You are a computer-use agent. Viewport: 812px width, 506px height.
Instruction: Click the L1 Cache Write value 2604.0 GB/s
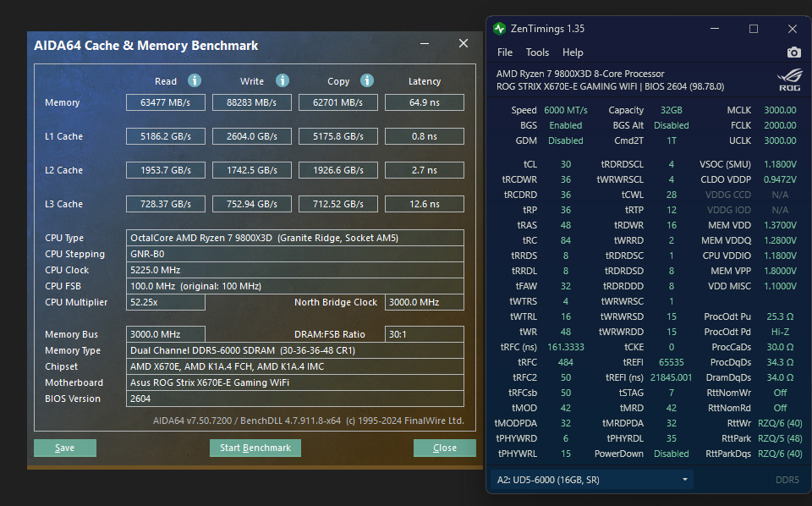[x=252, y=136]
